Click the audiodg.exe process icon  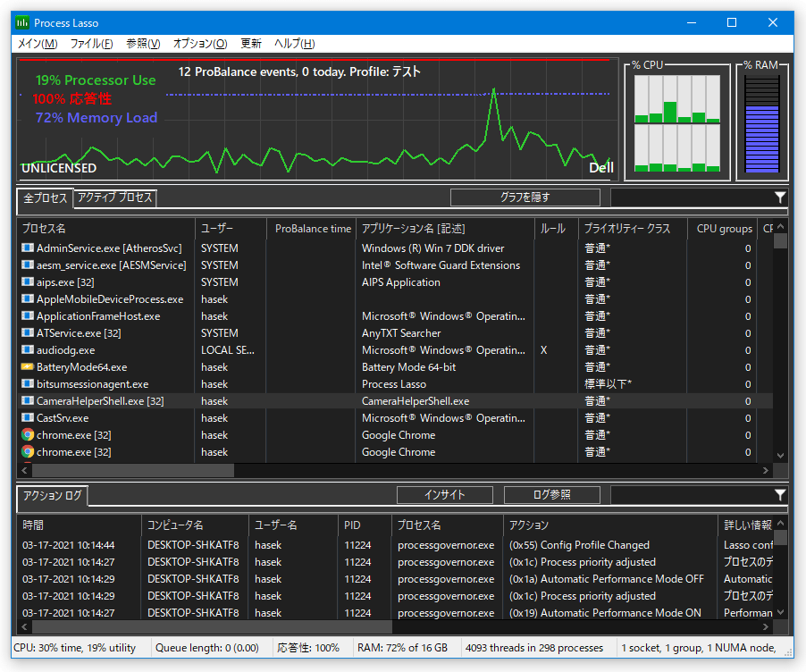pyautogui.click(x=27, y=349)
